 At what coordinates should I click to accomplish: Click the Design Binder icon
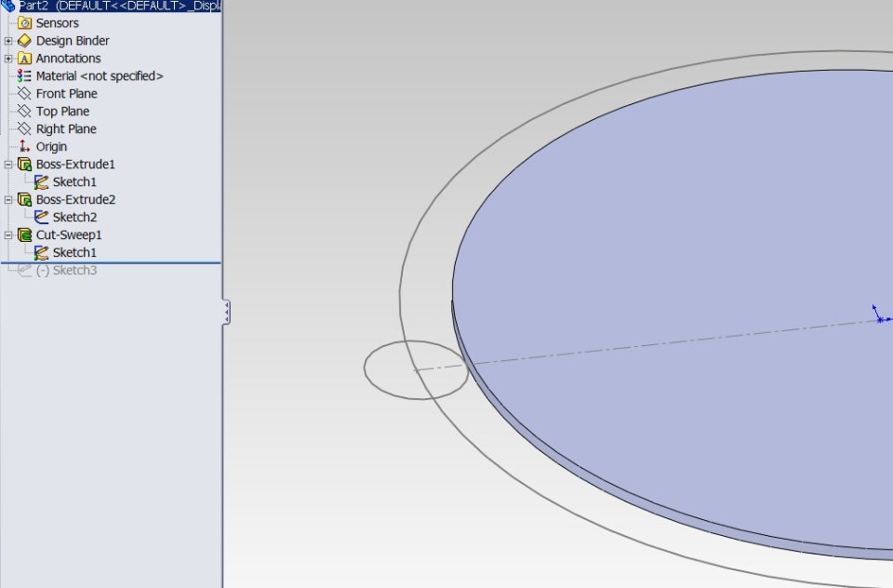click(24, 40)
